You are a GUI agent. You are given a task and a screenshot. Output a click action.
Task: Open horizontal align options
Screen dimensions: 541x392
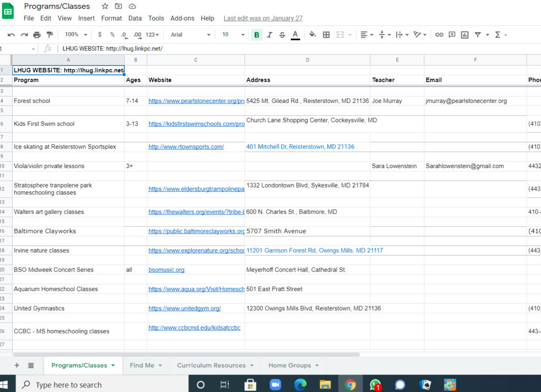coord(367,34)
